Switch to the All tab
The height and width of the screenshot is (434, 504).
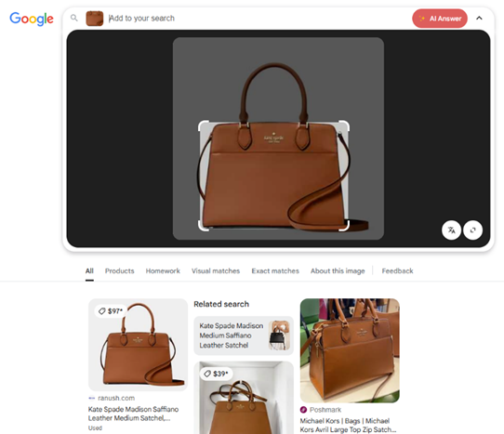(x=89, y=270)
